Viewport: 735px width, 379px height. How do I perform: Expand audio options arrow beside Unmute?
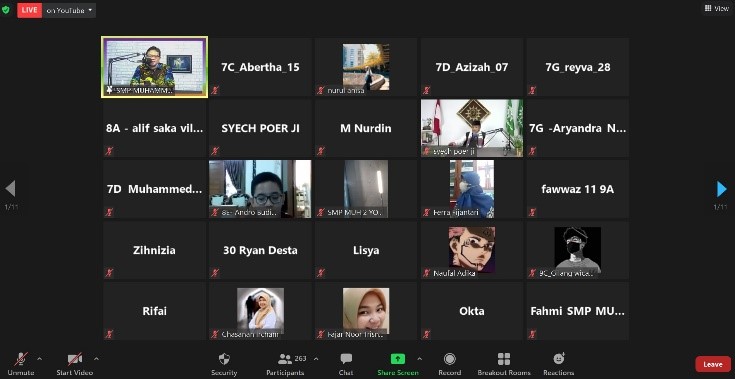pyautogui.click(x=39, y=359)
